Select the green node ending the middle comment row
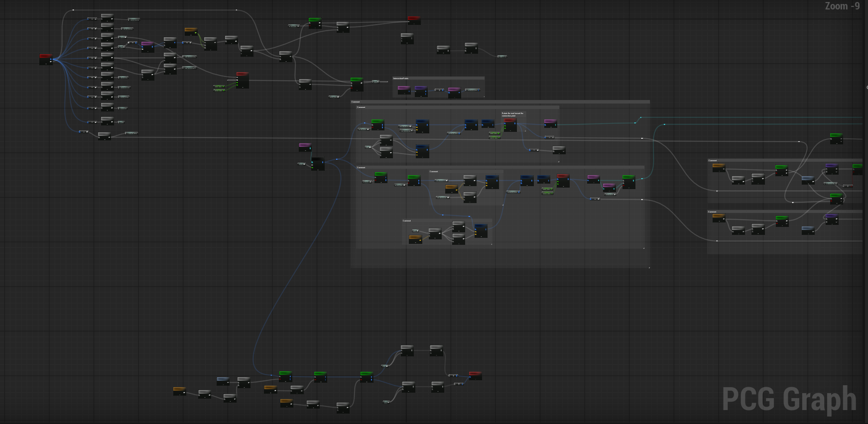Screen dimensions: 868x424 [628, 182]
